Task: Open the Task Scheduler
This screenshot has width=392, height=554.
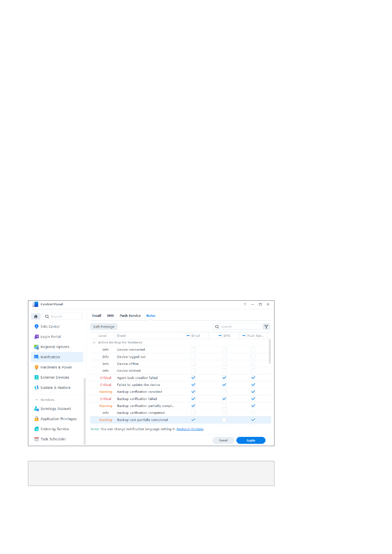Action: [53, 439]
